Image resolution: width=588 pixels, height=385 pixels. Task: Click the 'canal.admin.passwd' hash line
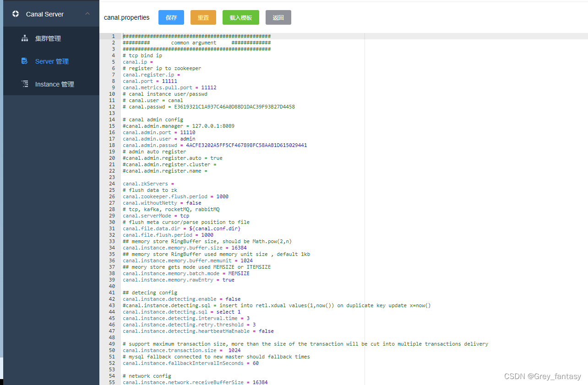pos(215,145)
